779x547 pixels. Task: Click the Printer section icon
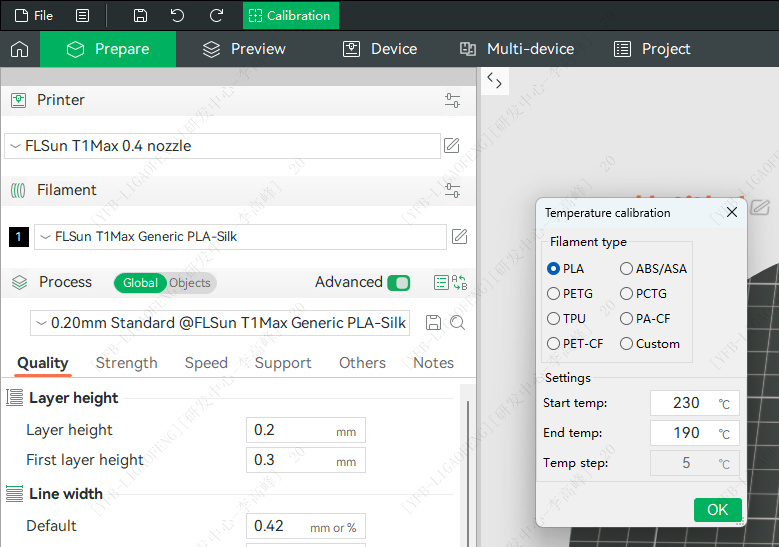(18, 100)
